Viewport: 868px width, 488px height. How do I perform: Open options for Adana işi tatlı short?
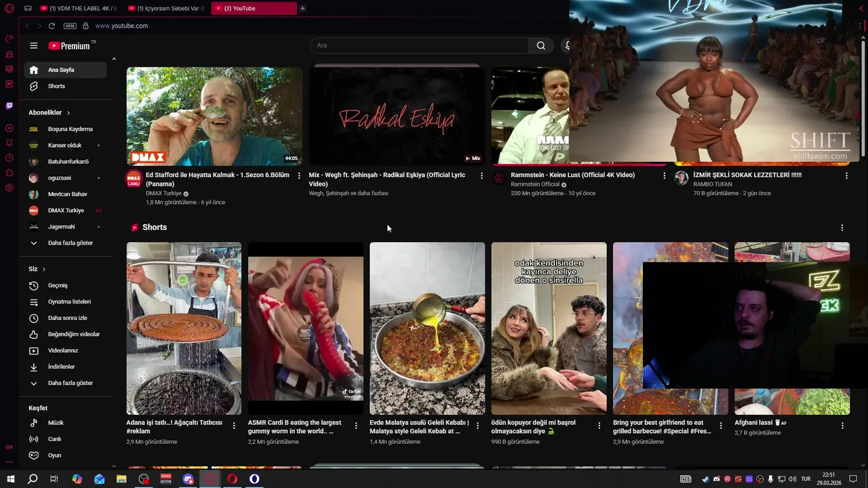pyautogui.click(x=234, y=426)
